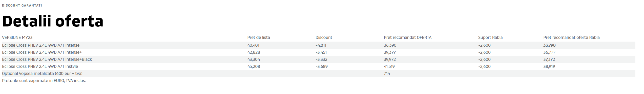
Task: Click the 714 metallic paint price
Action: (x=387, y=74)
